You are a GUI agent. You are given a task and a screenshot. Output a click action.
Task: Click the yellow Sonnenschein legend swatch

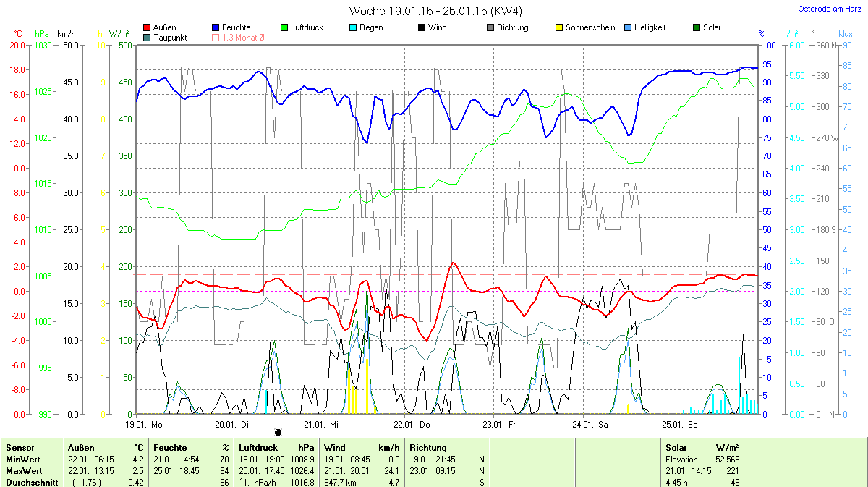[558, 27]
